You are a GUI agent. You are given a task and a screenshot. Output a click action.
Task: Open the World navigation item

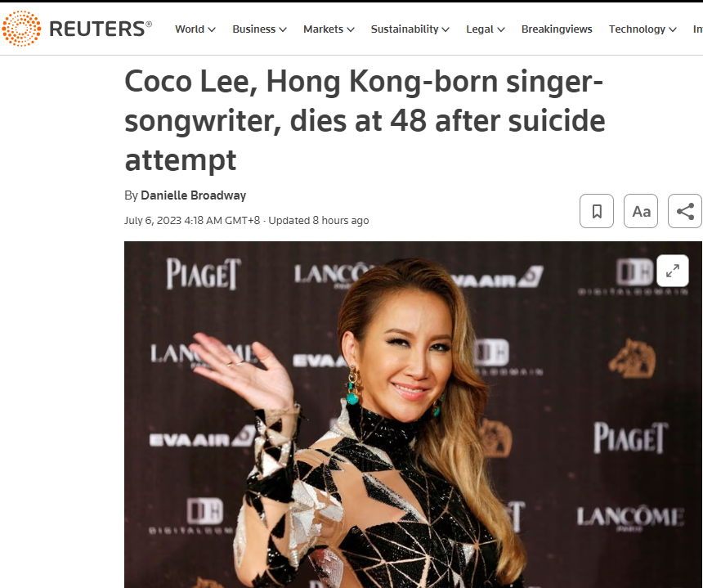190,29
